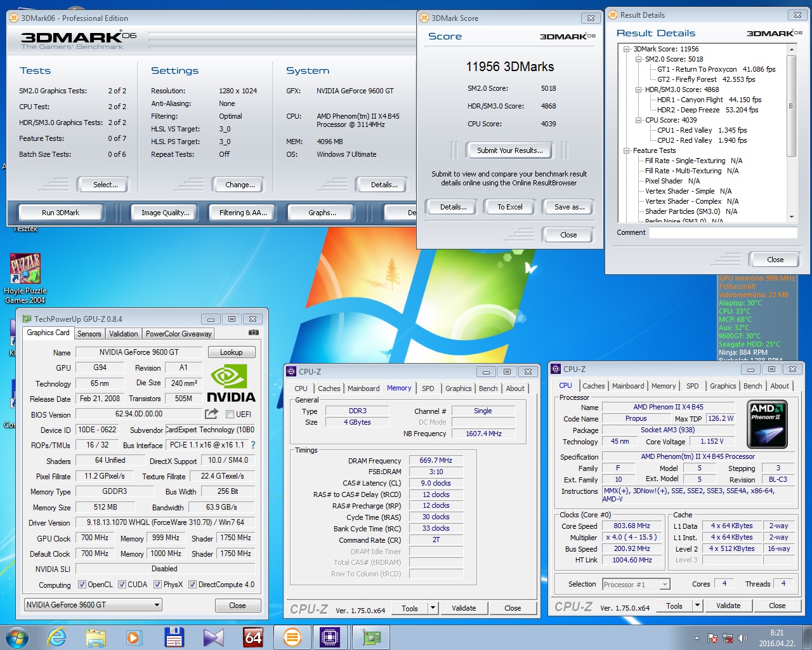Click the NVIDIA logo in GPU-Z
Viewport: 812px width, 650px height.
tap(231, 383)
